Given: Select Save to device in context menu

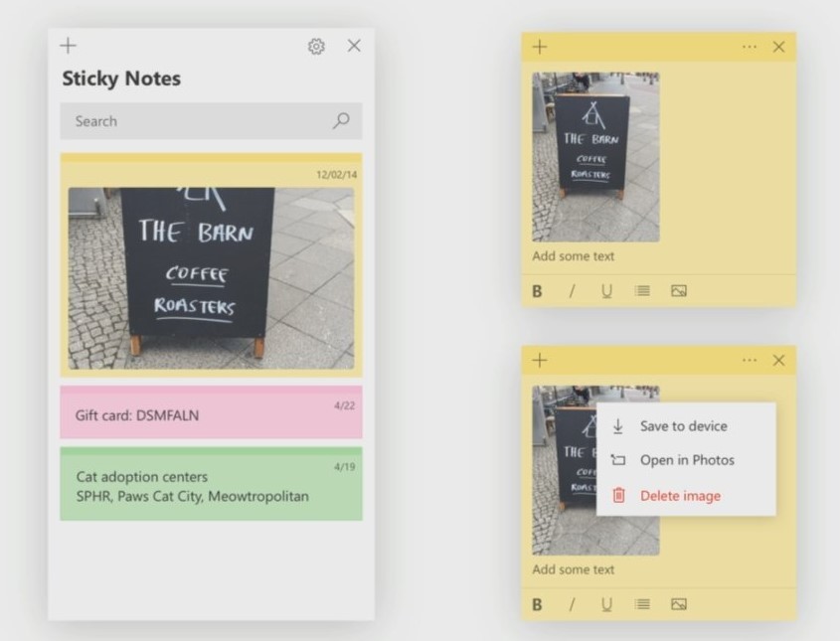Looking at the screenshot, I should 686,426.
